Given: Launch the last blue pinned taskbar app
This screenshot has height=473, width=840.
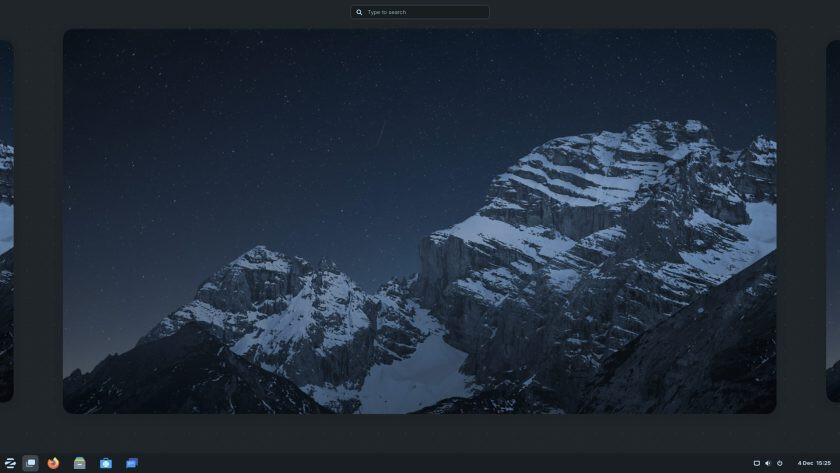Looking at the screenshot, I should point(132,463).
